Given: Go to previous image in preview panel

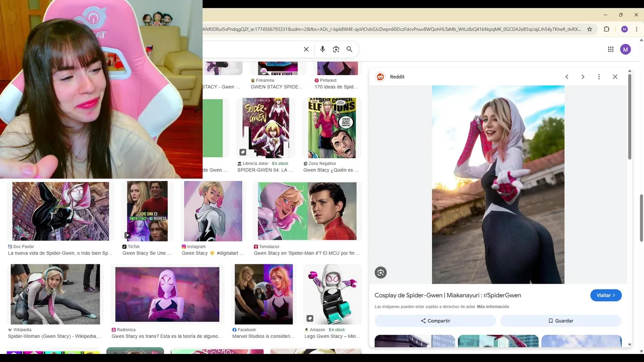Looking at the screenshot, I should (567, 77).
